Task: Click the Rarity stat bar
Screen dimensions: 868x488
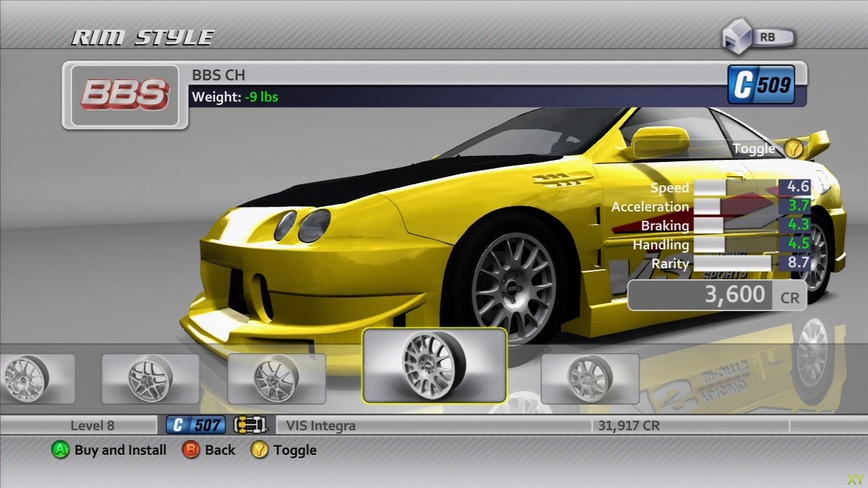Action: tap(732, 264)
